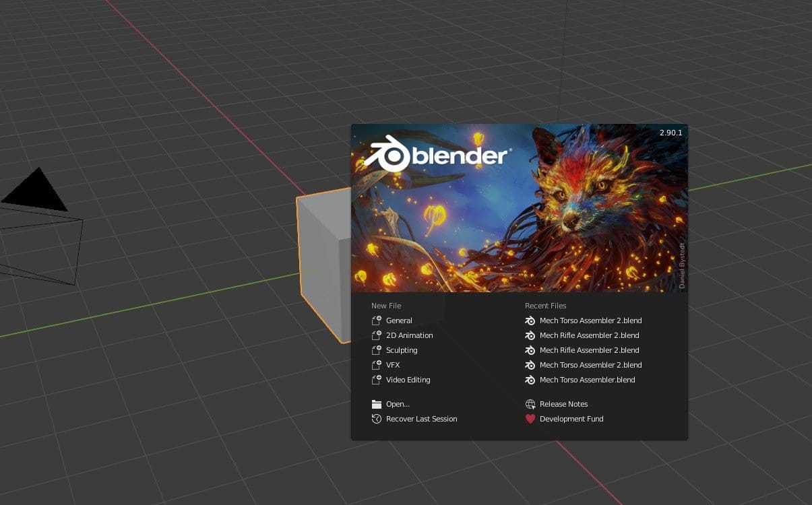This screenshot has width=812, height=505.
Task: Pick the VFX new file template
Action: click(385, 365)
